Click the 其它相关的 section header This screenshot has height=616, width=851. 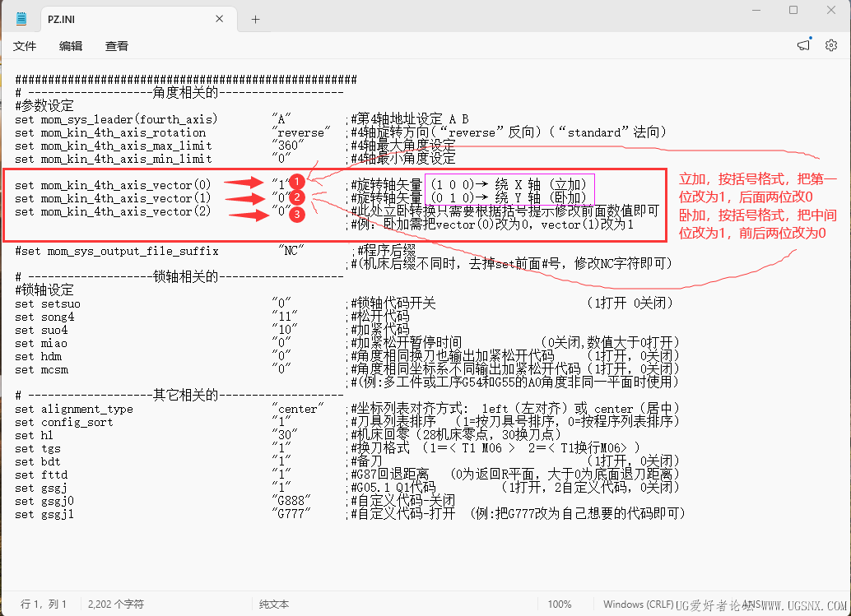185,396
